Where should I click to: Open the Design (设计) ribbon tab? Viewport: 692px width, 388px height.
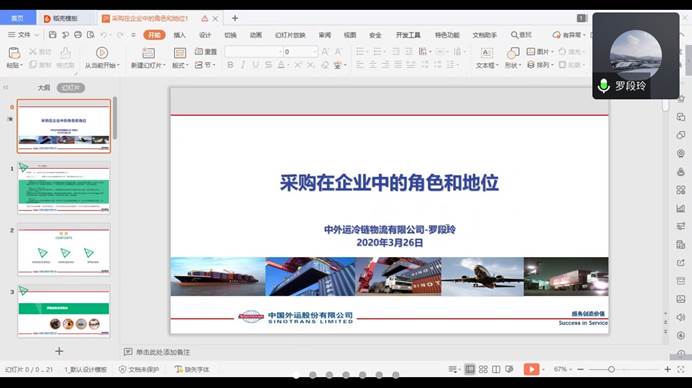pos(205,35)
